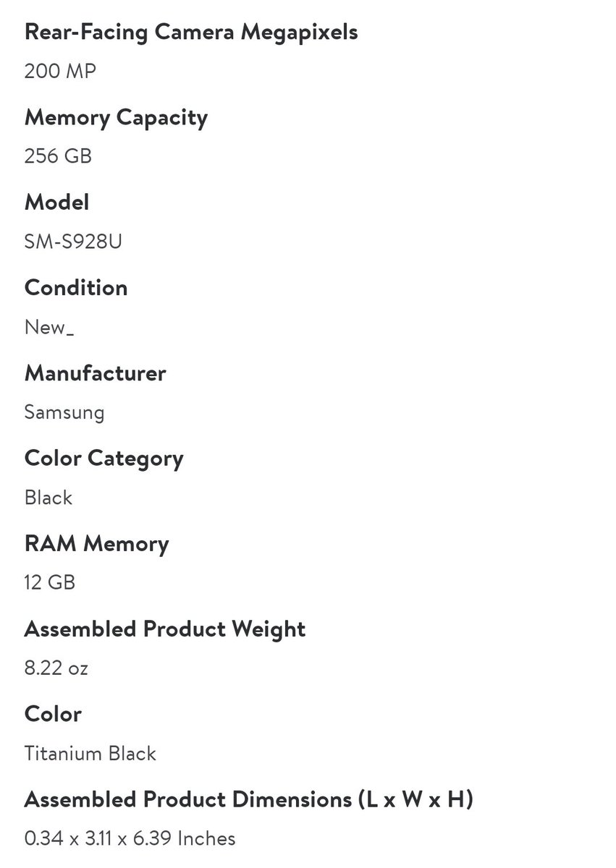616x868 pixels.
Task: Click the Condition heading
Action: 76,288
